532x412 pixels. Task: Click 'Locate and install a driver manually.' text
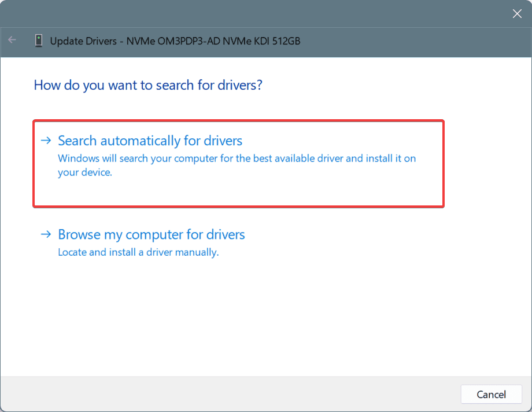tap(138, 252)
